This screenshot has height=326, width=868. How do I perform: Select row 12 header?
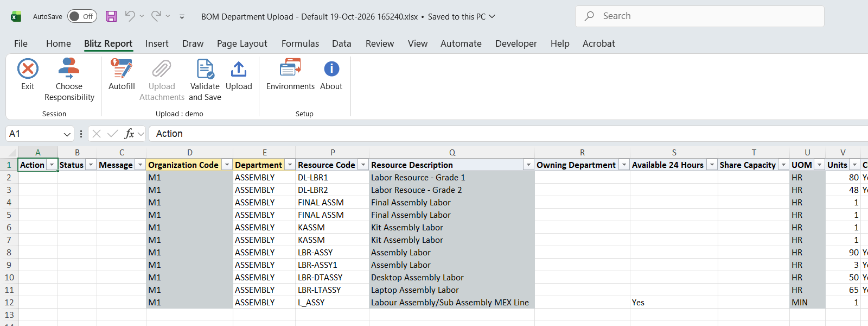9,303
